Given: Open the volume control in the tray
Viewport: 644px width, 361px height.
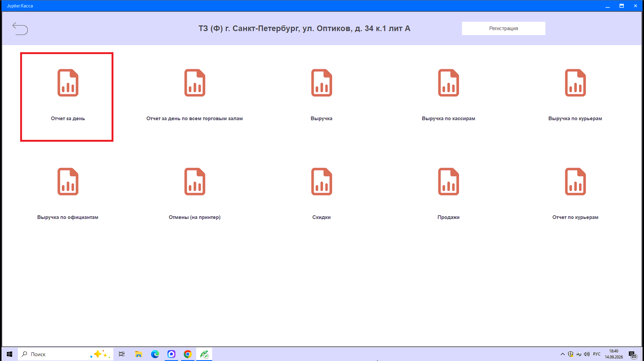Looking at the screenshot, I should [587, 354].
